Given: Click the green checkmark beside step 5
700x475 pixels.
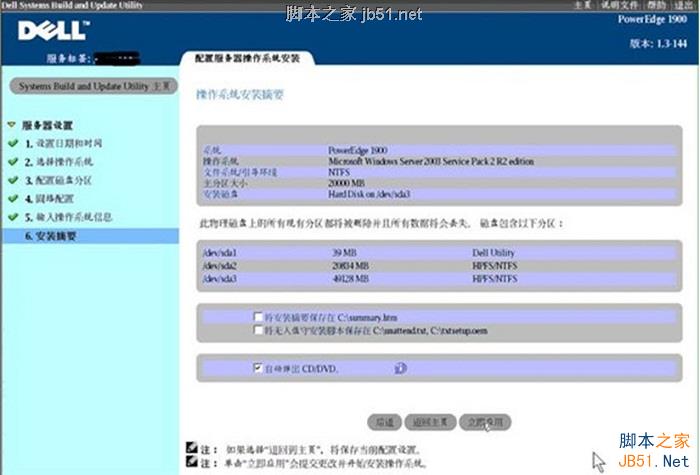Looking at the screenshot, I should click(x=13, y=217).
